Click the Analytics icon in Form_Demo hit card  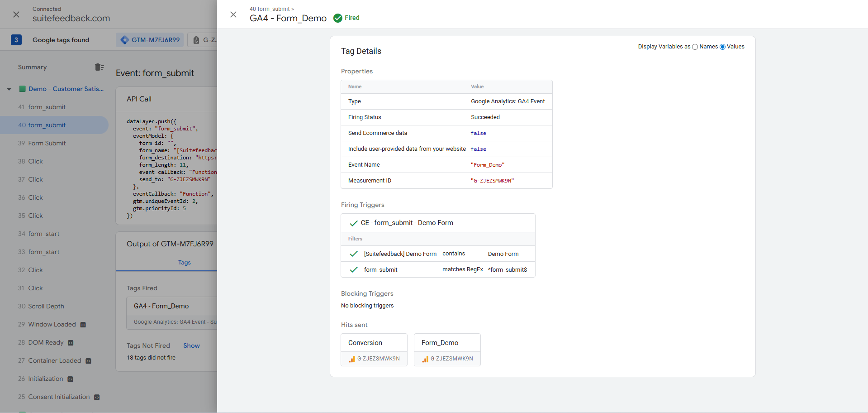coord(425,359)
